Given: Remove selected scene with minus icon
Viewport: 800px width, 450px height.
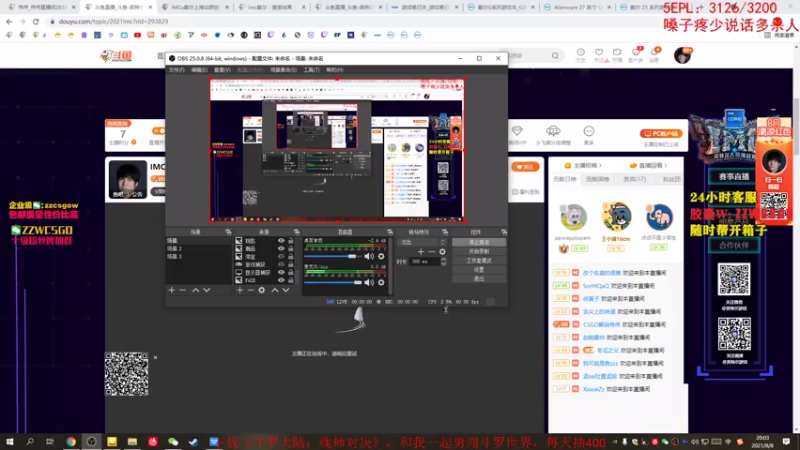Looking at the screenshot, I should click(183, 290).
